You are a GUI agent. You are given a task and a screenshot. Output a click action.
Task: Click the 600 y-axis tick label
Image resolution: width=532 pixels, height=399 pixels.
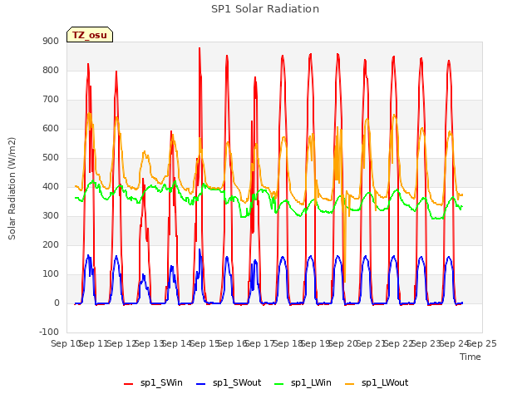[x=51, y=128]
